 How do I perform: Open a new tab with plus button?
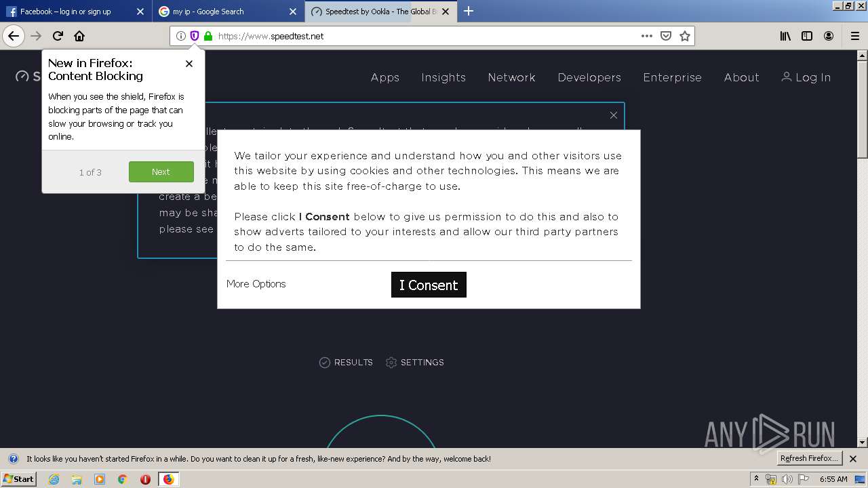468,11
